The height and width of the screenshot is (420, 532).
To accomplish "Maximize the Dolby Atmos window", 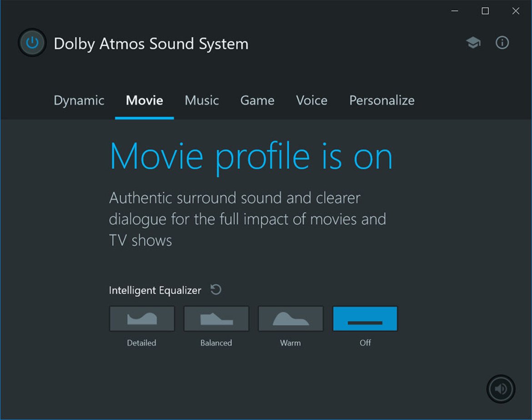I will 485,11.
